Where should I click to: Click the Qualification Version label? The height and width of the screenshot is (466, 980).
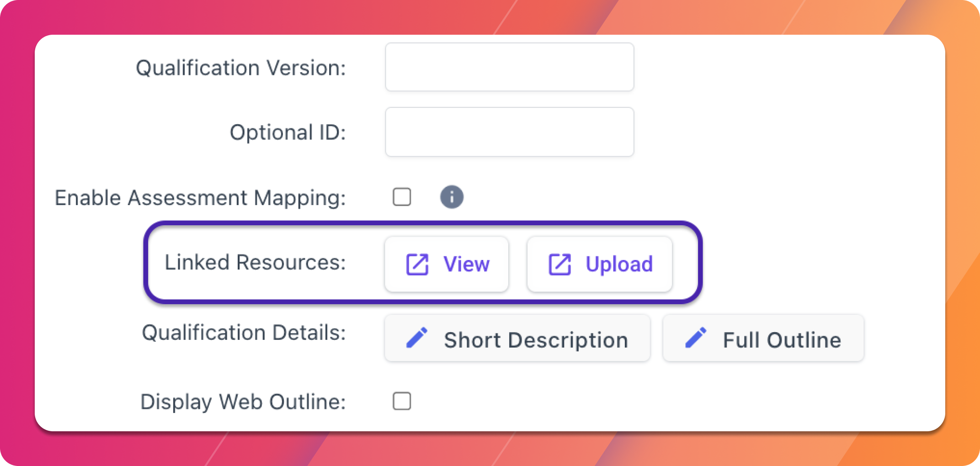tap(241, 68)
